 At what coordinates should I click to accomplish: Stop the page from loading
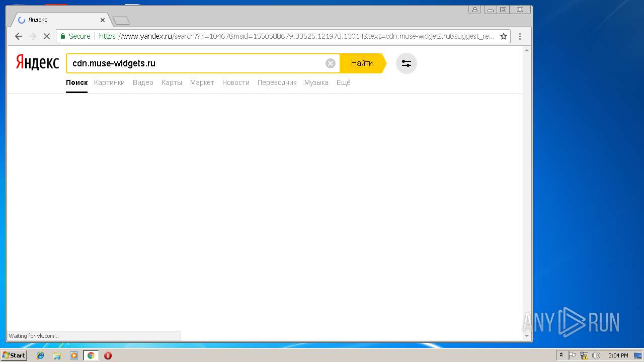point(46,36)
